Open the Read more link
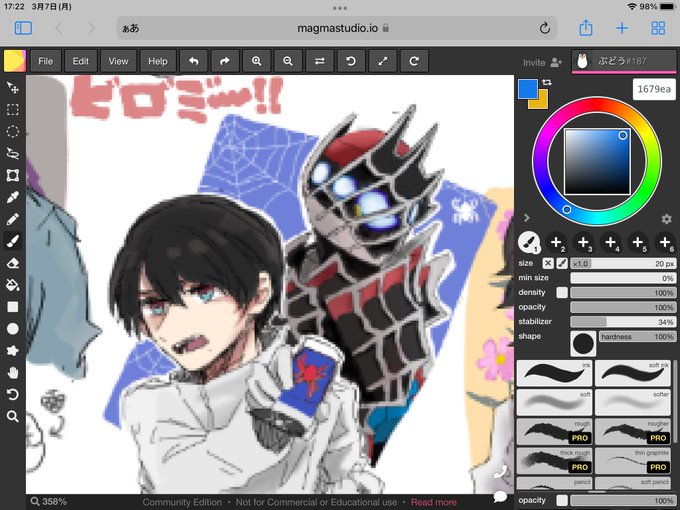Screen dimensions: 680x510 [x=434, y=502]
